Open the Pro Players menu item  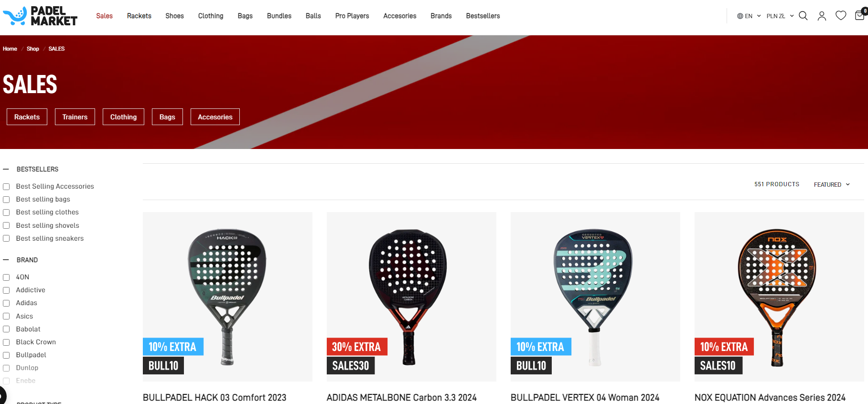(352, 16)
